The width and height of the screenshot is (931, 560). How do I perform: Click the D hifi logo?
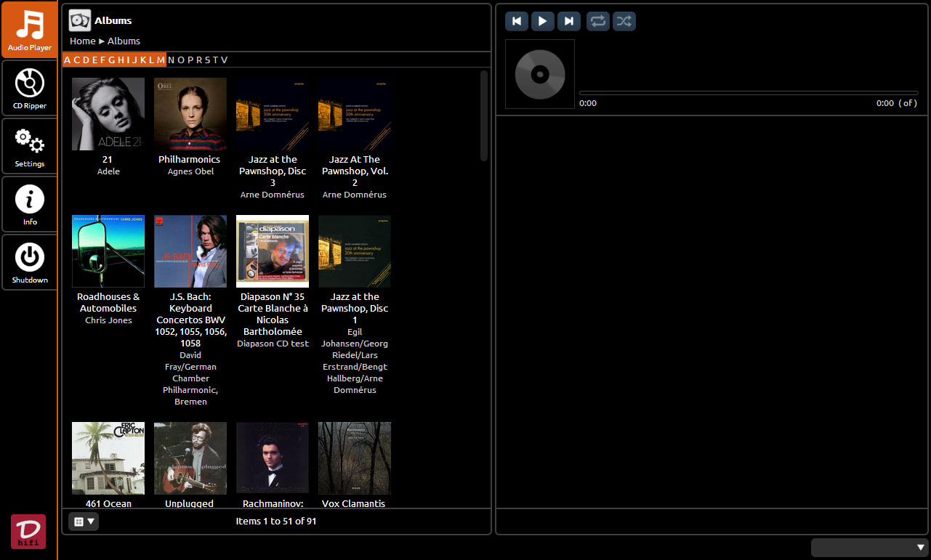(28, 531)
